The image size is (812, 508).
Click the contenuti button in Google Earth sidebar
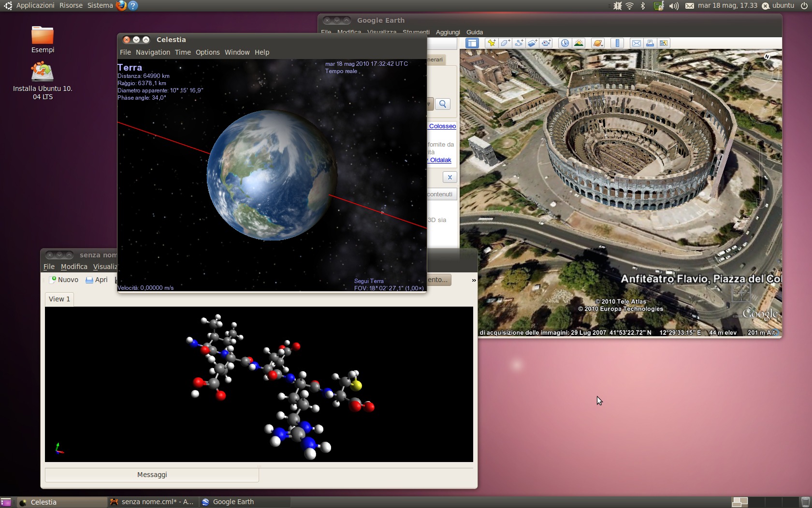tap(441, 194)
